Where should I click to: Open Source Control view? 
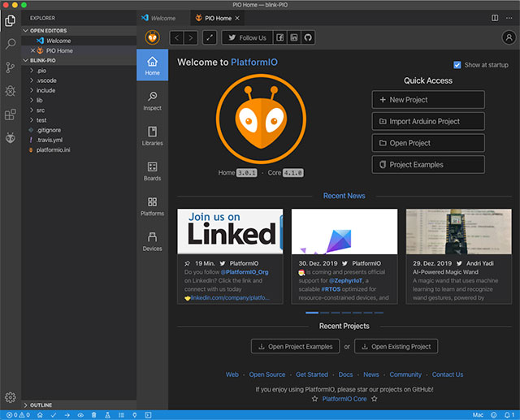(11, 67)
